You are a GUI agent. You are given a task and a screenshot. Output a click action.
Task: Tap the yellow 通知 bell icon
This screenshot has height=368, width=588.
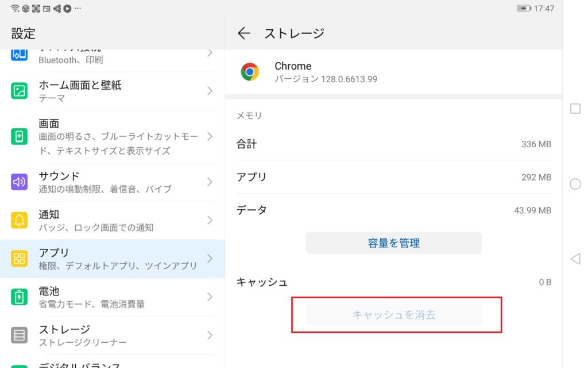(x=19, y=220)
